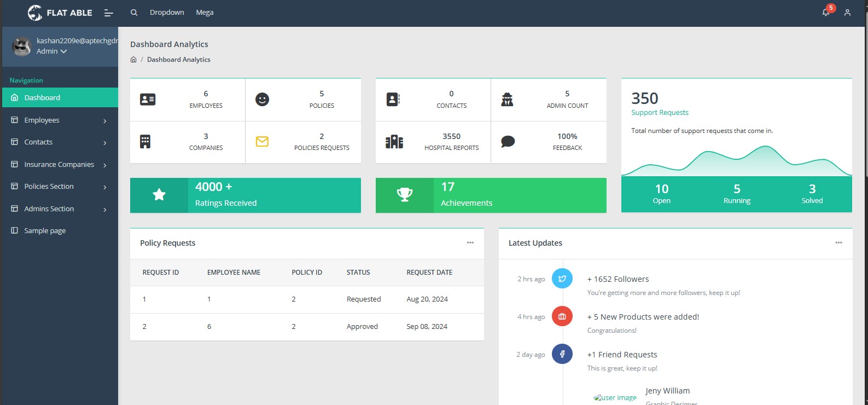The width and height of the screenshot is (868, 405).
Task: Open Latest Updates card options ellipsis
Action: (x=838, y=242)
